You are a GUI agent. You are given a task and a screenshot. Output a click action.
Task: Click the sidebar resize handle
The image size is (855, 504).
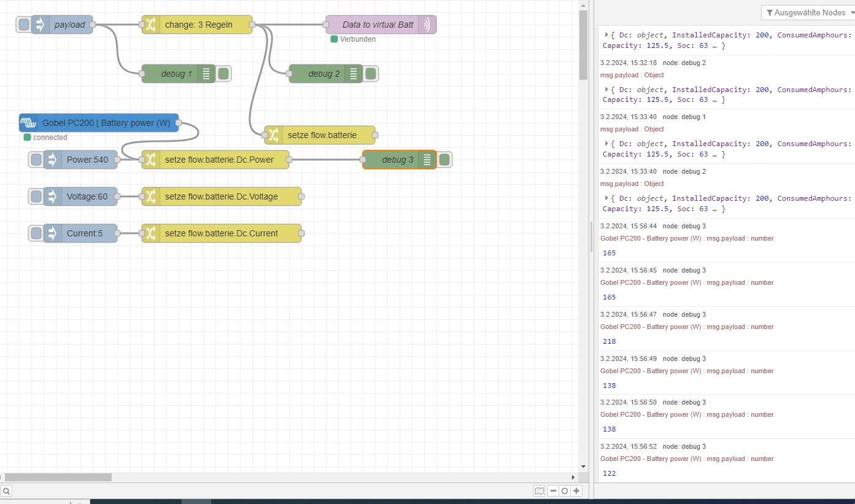point(591,236)
